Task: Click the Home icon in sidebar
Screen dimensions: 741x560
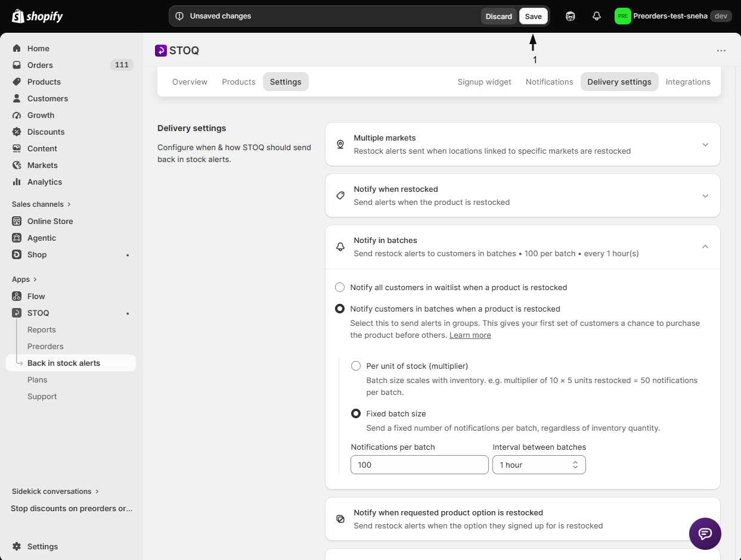Action: pyautogui.click(x=17, y=48)
